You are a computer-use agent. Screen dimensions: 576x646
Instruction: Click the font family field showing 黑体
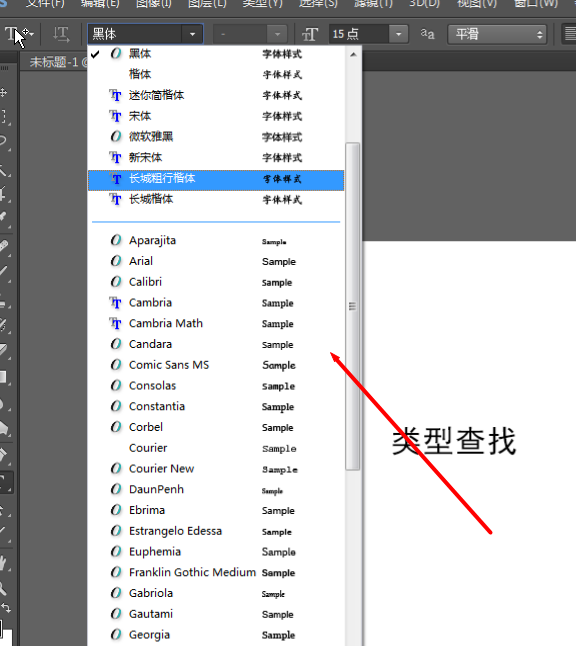coord(135,34)
